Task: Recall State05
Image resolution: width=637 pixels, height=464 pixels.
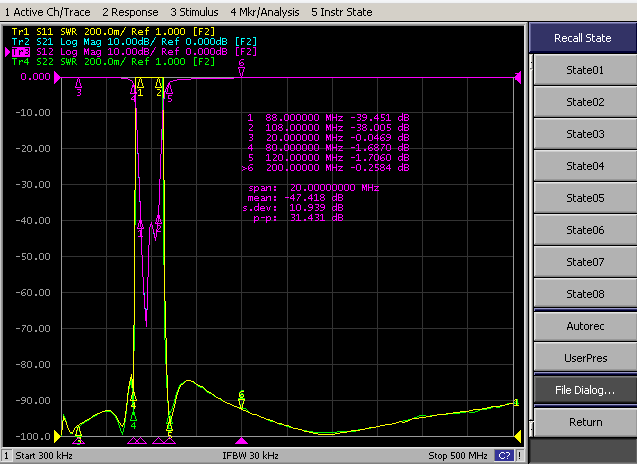Action: [x=585, y=198]
